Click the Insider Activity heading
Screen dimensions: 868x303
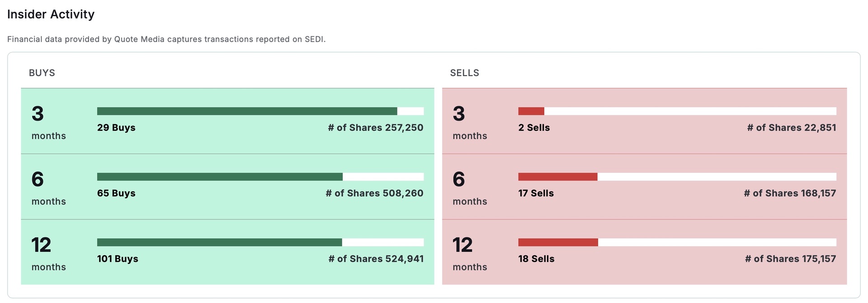coord(51,14)
